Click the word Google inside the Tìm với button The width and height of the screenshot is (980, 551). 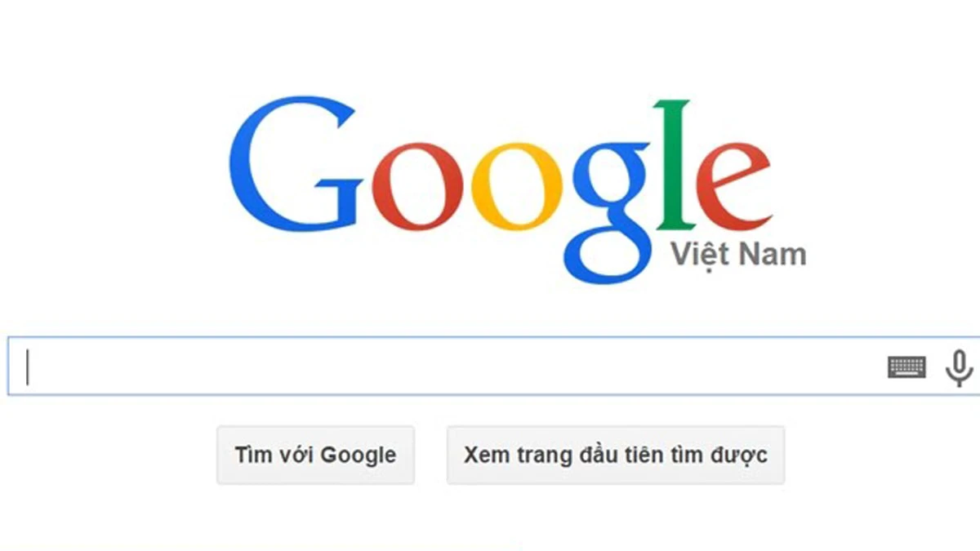tap(358, 455)
